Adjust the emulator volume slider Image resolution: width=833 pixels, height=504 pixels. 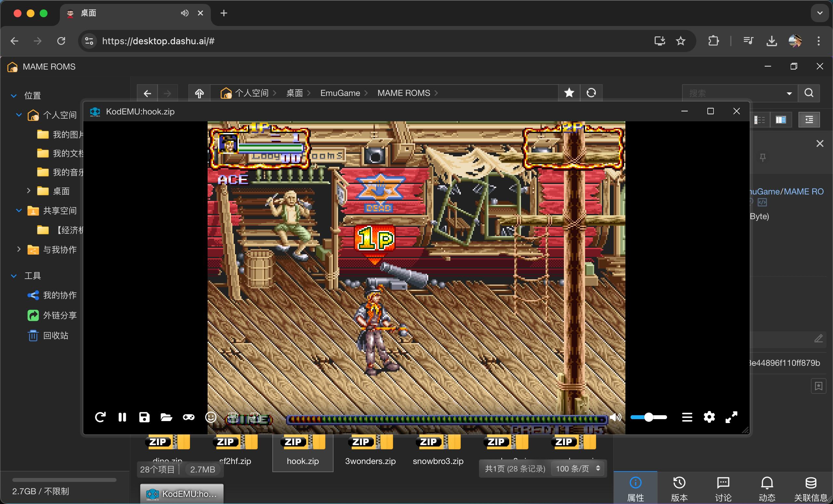click(x=648, y=417)
